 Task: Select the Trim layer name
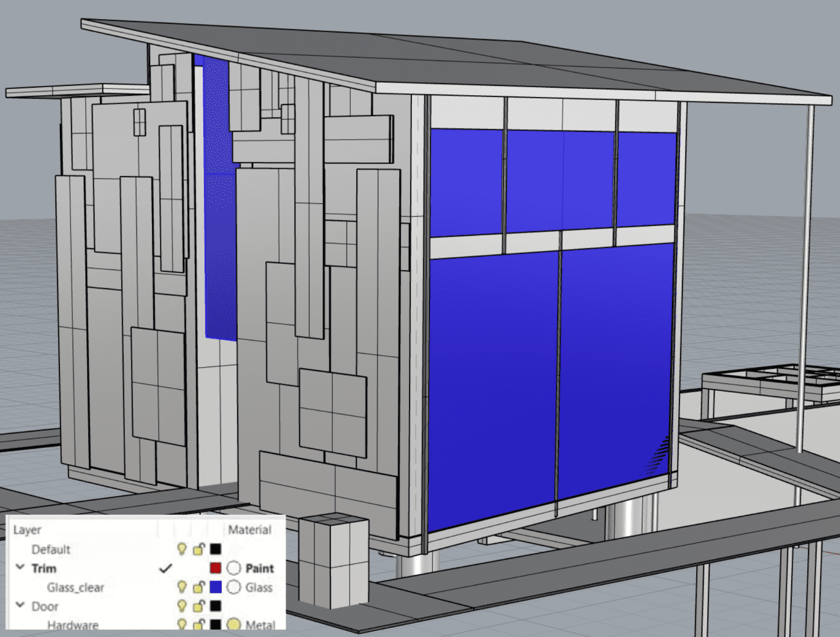[44, 568]
